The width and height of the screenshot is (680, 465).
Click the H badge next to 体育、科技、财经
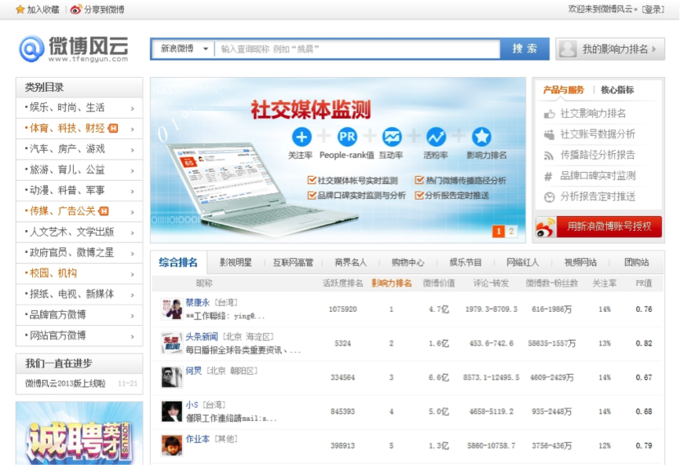(x=113, y=128)
